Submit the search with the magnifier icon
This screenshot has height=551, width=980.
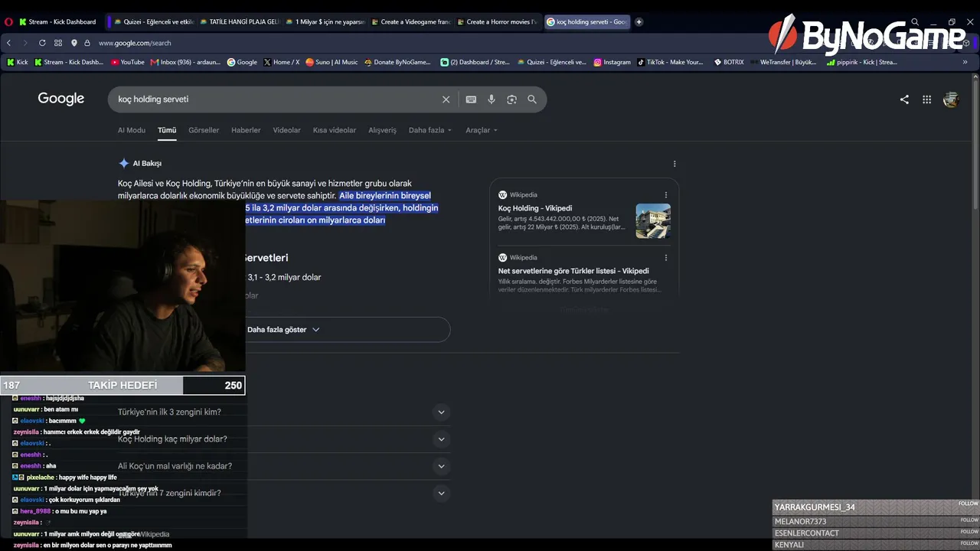coord(532,99)
